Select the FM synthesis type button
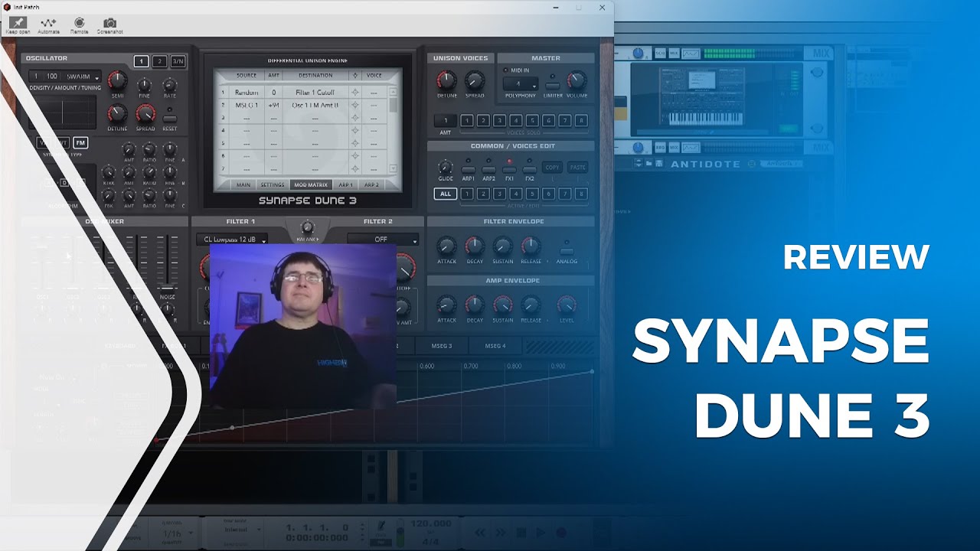Viewport: 980px width, 551px height. point(80,142)
